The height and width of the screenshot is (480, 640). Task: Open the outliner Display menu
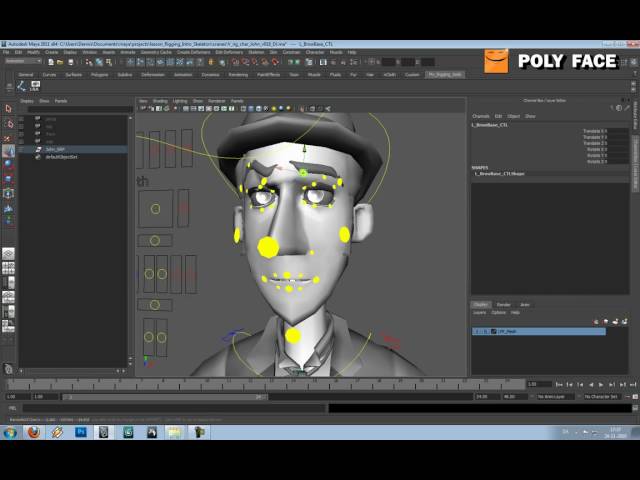[27, 101]
